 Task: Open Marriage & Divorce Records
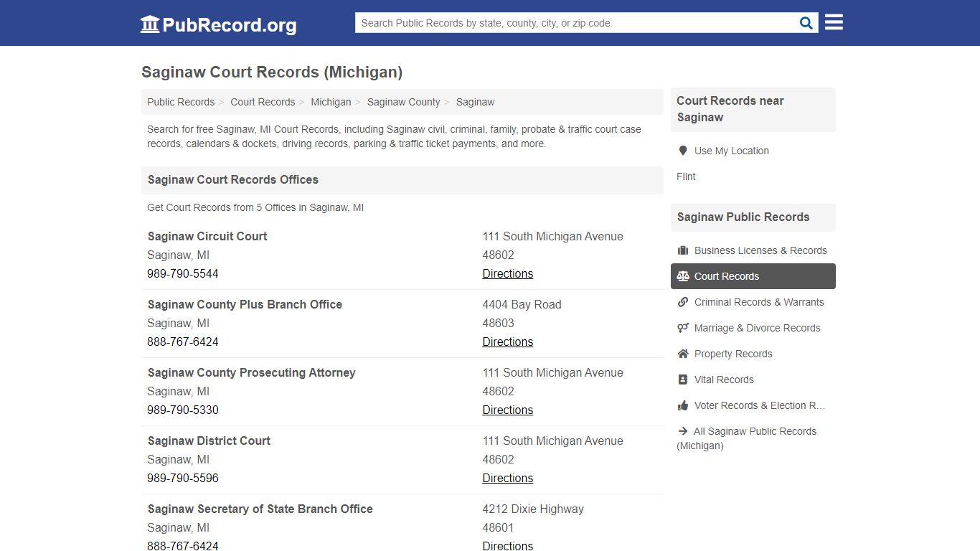758,328
